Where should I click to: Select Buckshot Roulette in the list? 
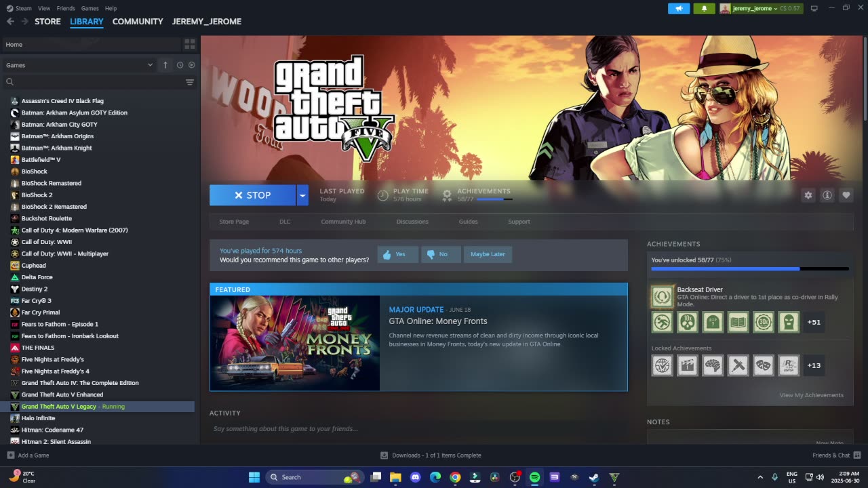coord(47,218)
